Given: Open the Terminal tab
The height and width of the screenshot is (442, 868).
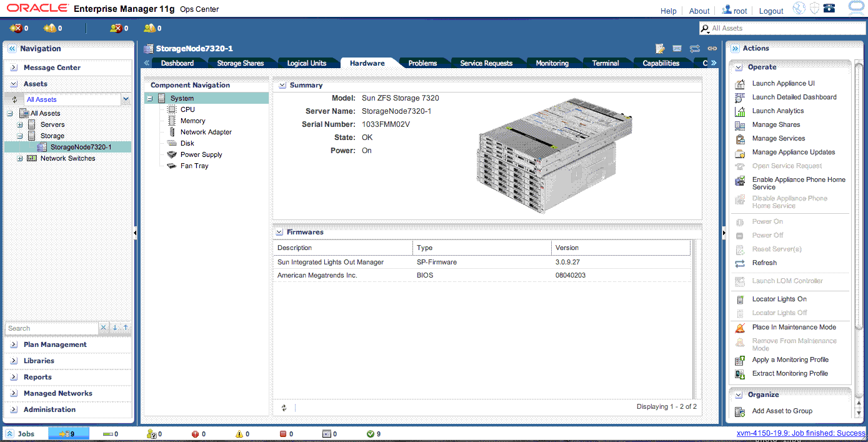Looking at the screenshot, I should (606, 63).
